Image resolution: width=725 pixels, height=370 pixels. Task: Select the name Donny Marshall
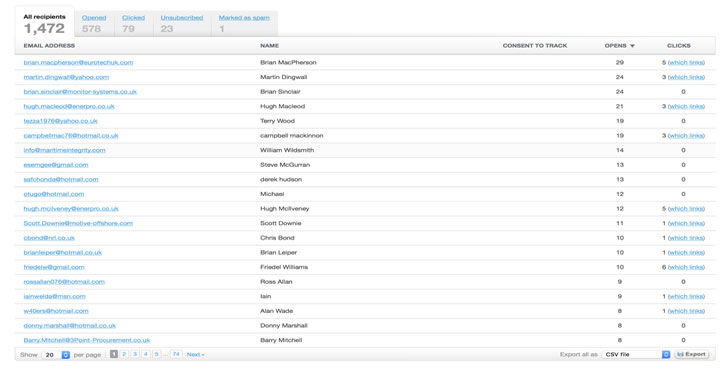point(284,326)
